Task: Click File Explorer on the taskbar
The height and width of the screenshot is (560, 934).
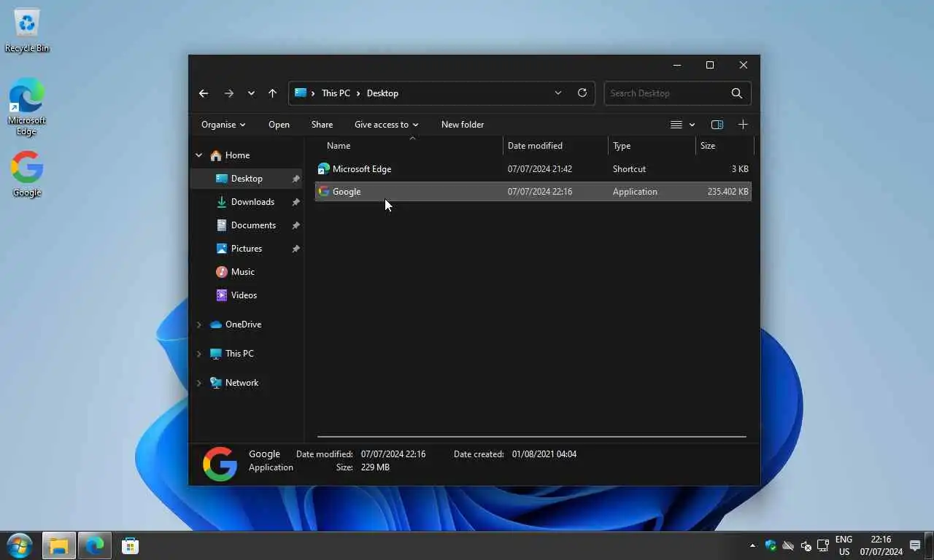Action: 58,545
